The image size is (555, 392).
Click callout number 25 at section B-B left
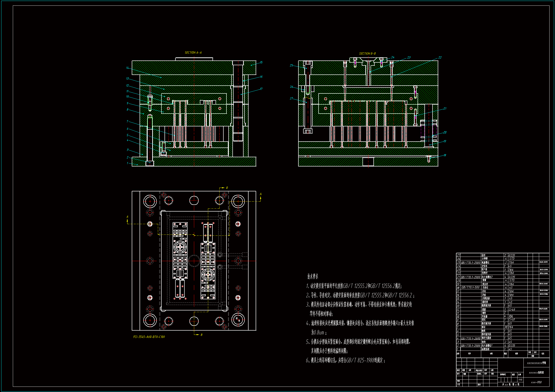(x=291, y=65)
